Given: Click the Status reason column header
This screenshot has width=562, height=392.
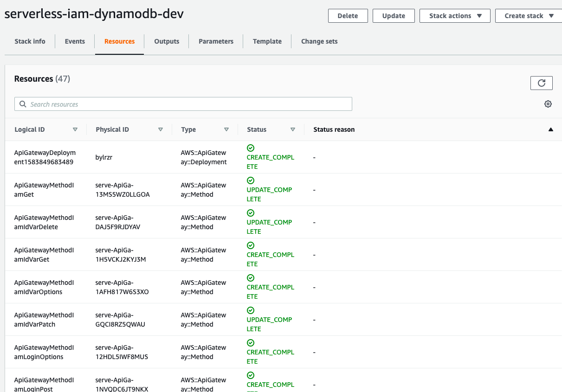Looking at the screenshot, I should pyautogui.click(x=334, y=129).
